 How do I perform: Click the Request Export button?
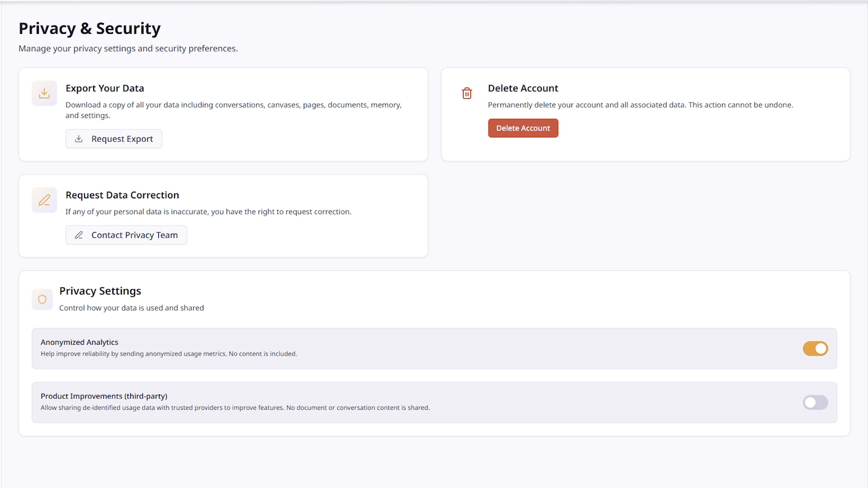[x=113, y=139]
